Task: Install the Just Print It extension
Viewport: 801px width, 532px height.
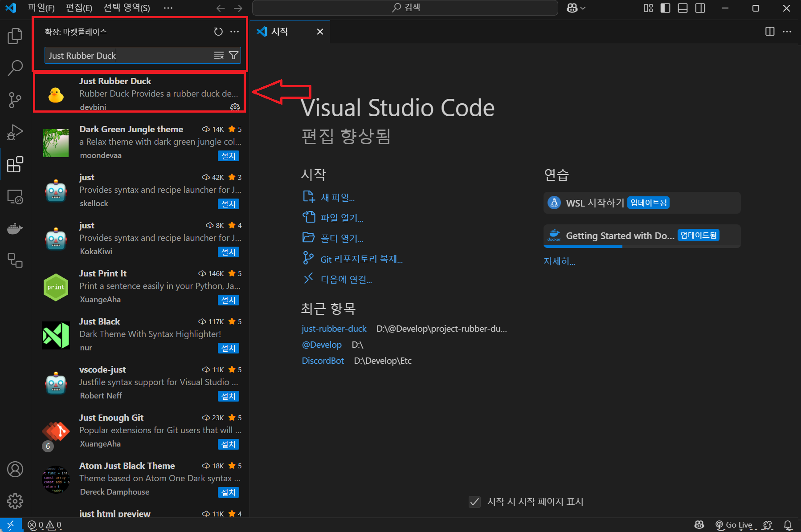Action: (229, 300)
